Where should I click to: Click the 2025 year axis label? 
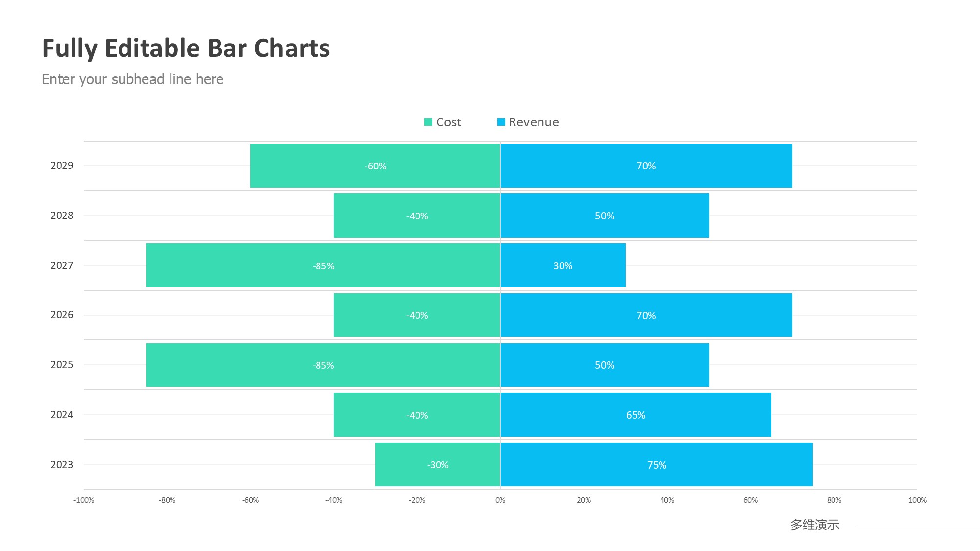pos(62,365)
